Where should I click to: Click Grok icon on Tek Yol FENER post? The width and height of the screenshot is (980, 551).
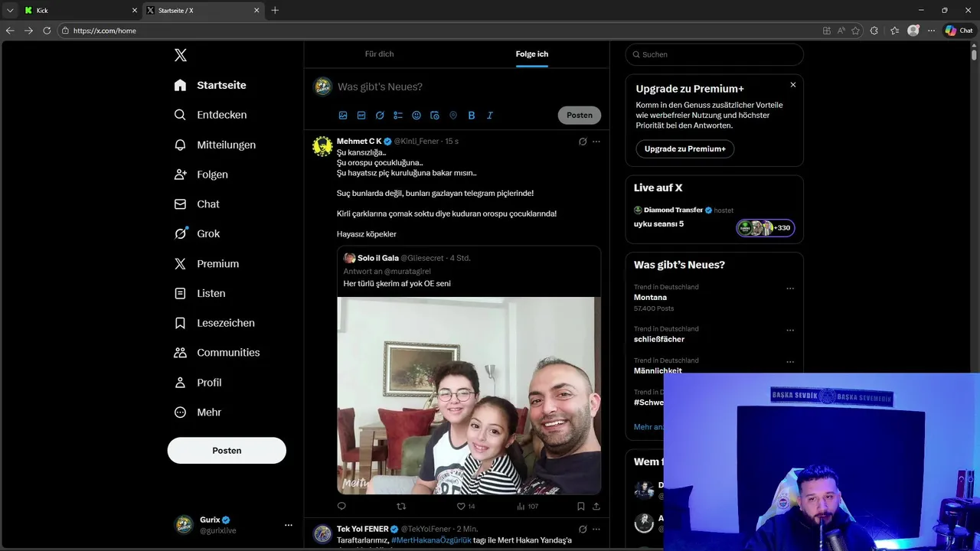click(583, 529)
